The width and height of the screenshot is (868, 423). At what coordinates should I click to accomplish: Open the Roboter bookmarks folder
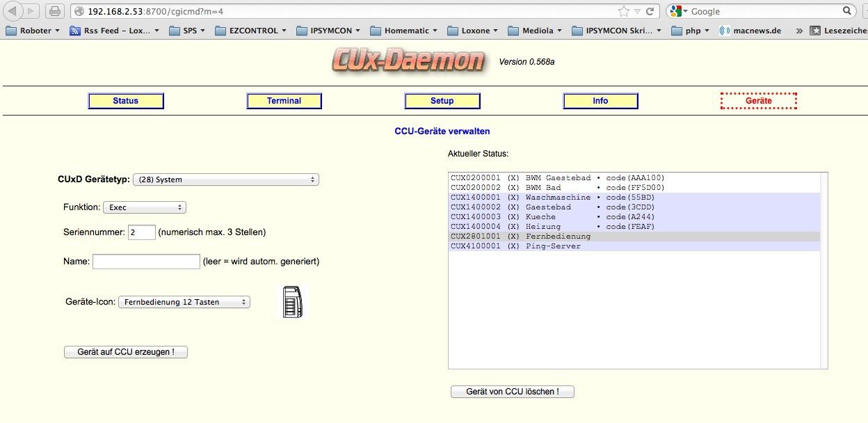[32, 31]
